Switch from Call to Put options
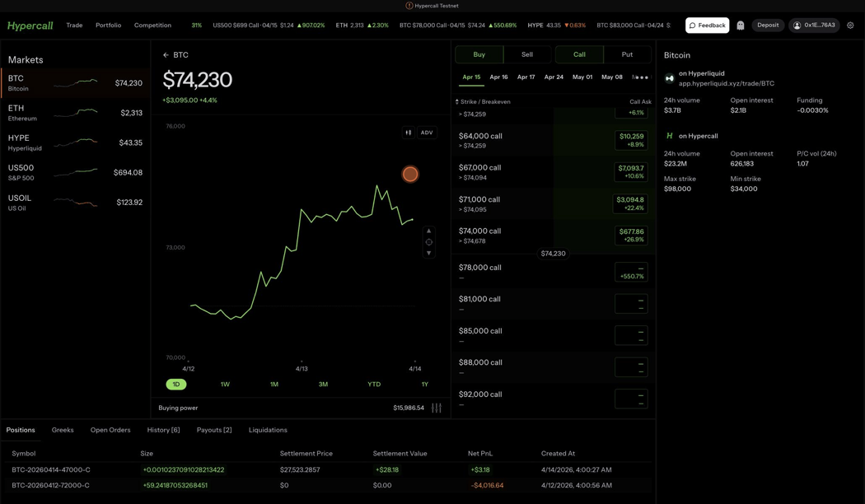This screenshot has width=865, height=504. pos(628,54)
